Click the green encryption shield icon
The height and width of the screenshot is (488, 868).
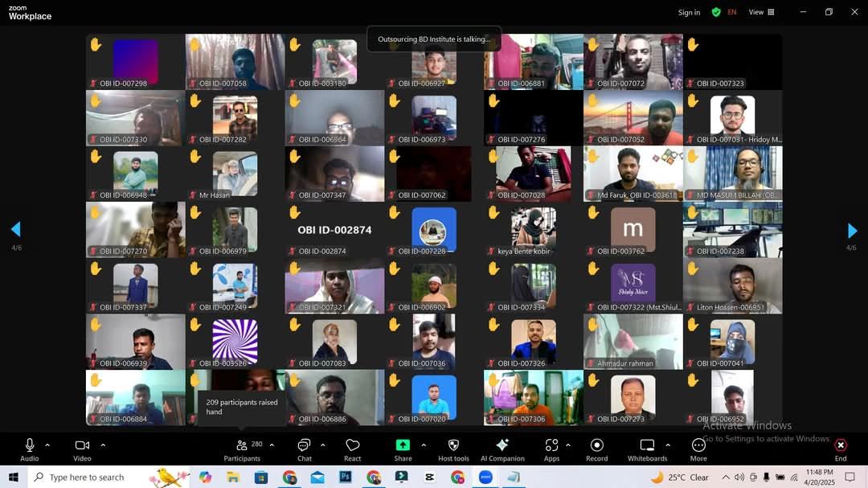click(716, 12)
